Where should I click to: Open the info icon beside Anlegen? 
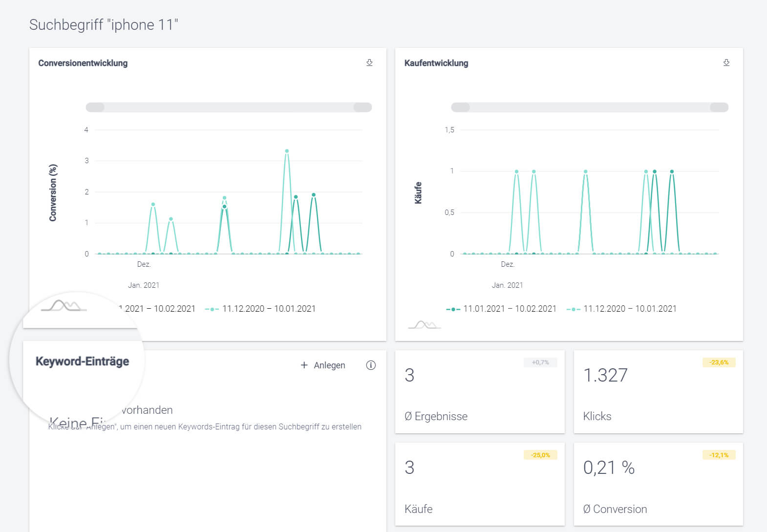tap(371, 365)
